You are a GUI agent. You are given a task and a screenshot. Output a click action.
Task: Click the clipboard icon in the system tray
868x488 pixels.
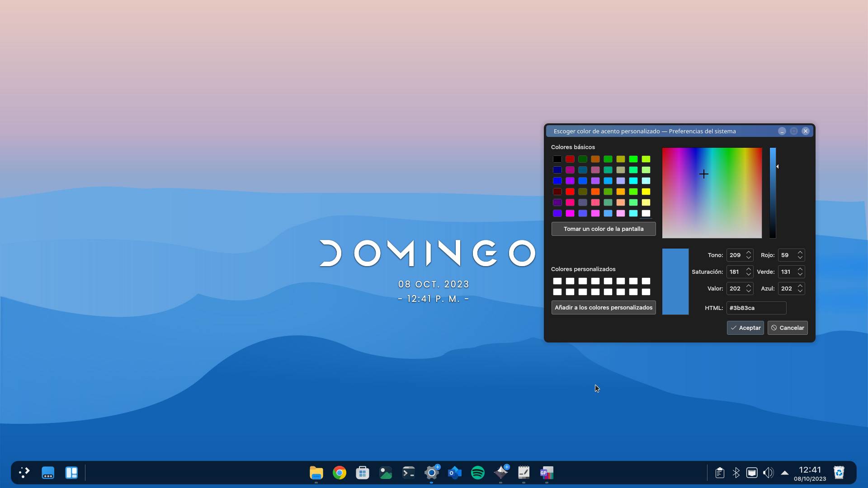[x=719, y=473]
